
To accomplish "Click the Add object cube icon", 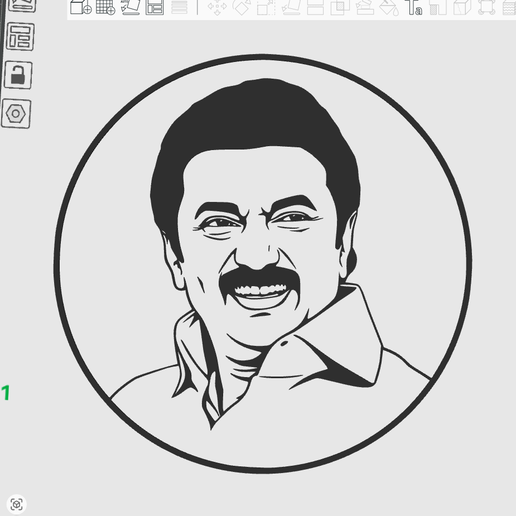I will (x=81, y=7).
